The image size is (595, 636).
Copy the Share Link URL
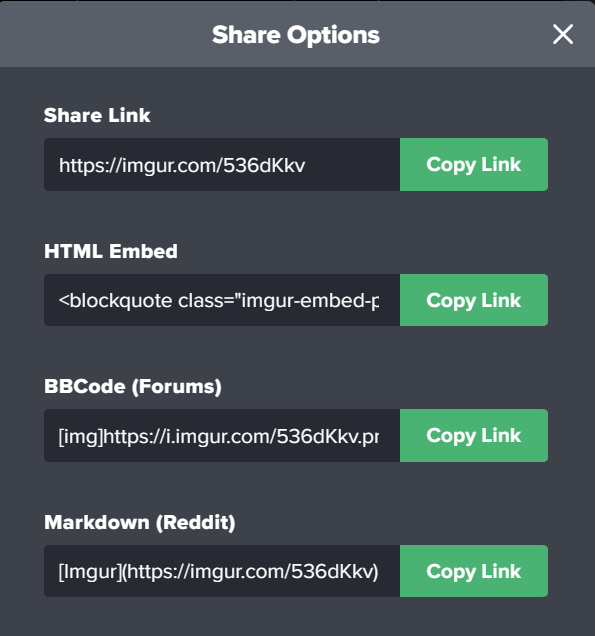(474, 164)
